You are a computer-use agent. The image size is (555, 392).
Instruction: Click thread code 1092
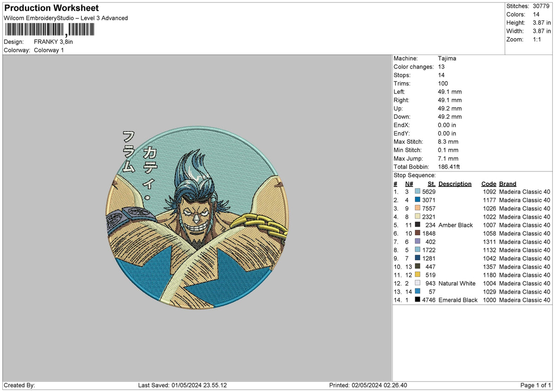pos(489,191)
